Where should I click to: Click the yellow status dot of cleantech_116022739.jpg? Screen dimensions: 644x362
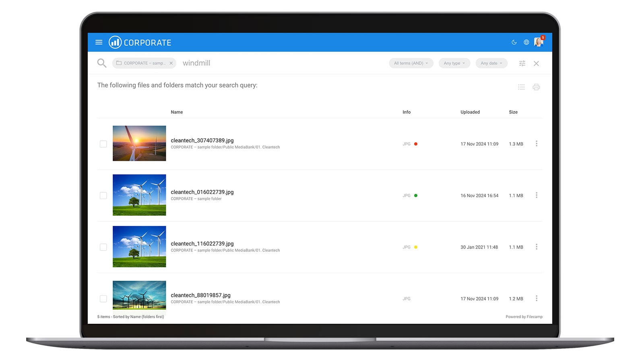click(416, 247)
